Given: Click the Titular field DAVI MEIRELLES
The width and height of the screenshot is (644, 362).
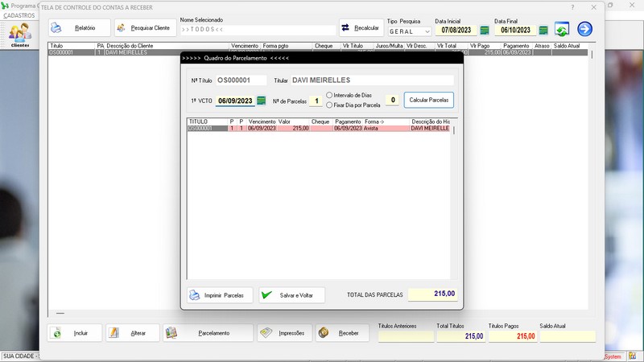Looking at the screenshot, I should click(372, 80).
